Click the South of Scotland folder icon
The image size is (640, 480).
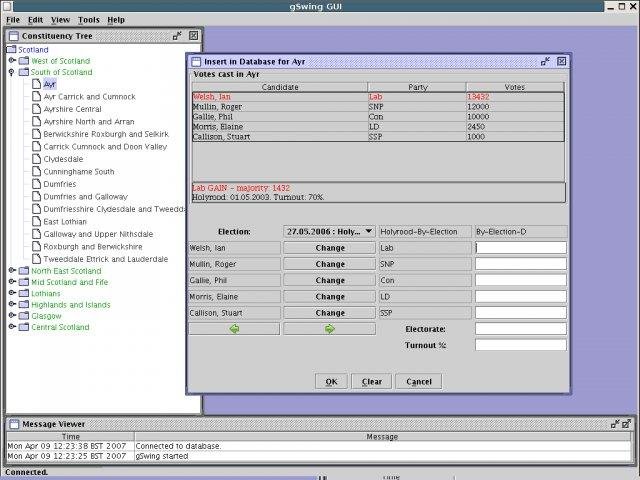click(24, 72)
